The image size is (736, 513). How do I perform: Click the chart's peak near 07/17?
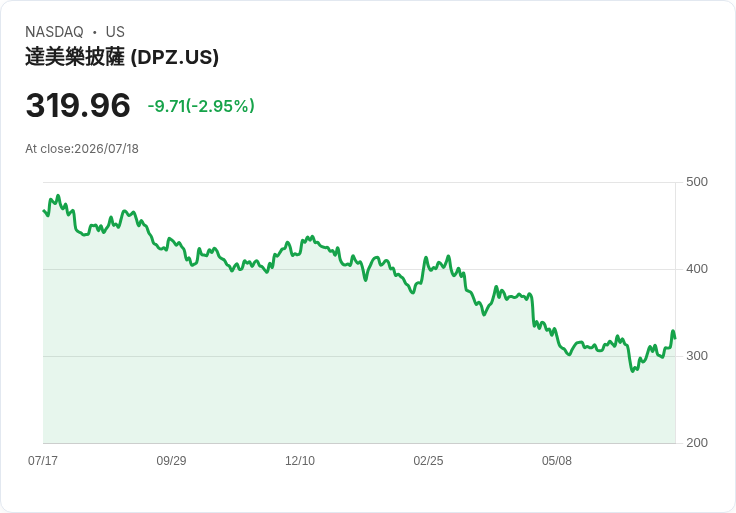coord(58,196)
